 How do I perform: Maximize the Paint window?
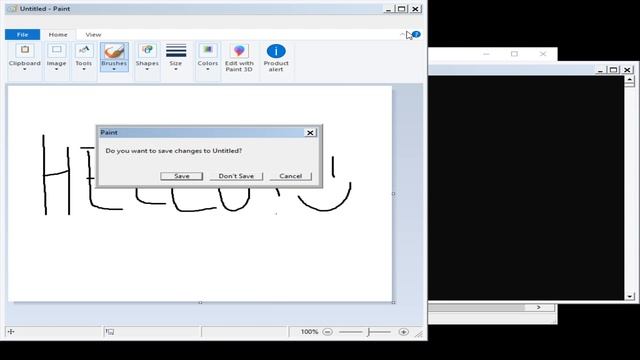click(401, 9)
